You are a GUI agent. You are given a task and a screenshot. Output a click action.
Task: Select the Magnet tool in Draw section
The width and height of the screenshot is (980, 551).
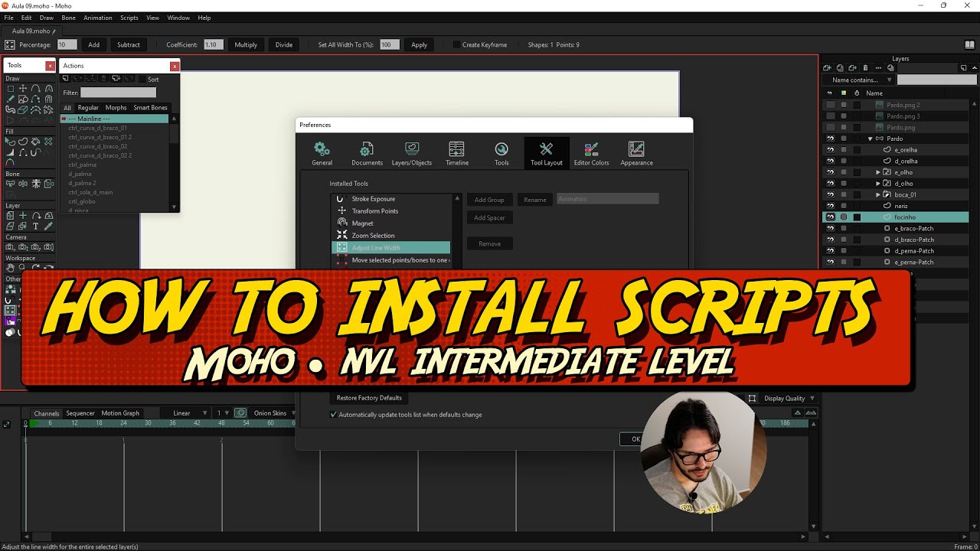pos(49,99)
